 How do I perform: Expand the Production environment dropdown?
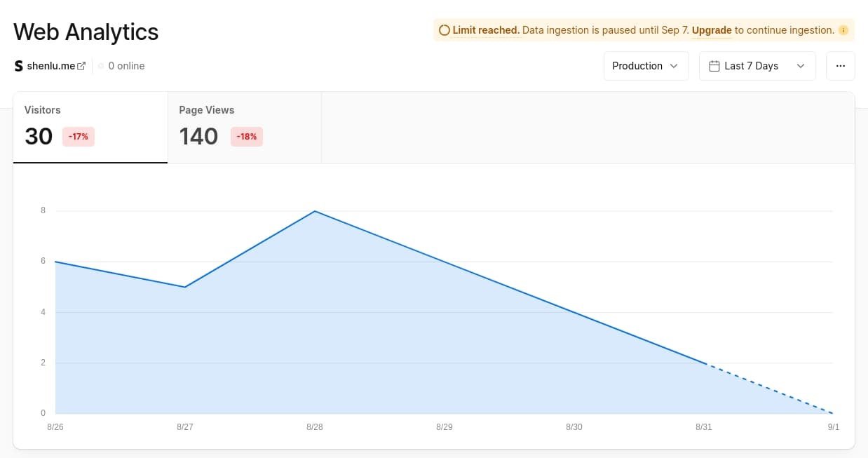click(x=645, y=66)
